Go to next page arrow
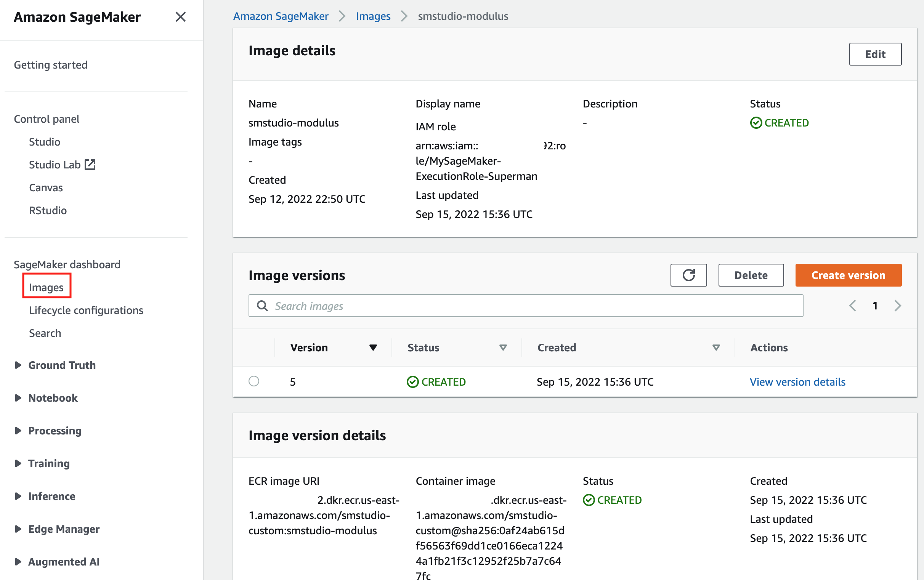 [898, 306]
